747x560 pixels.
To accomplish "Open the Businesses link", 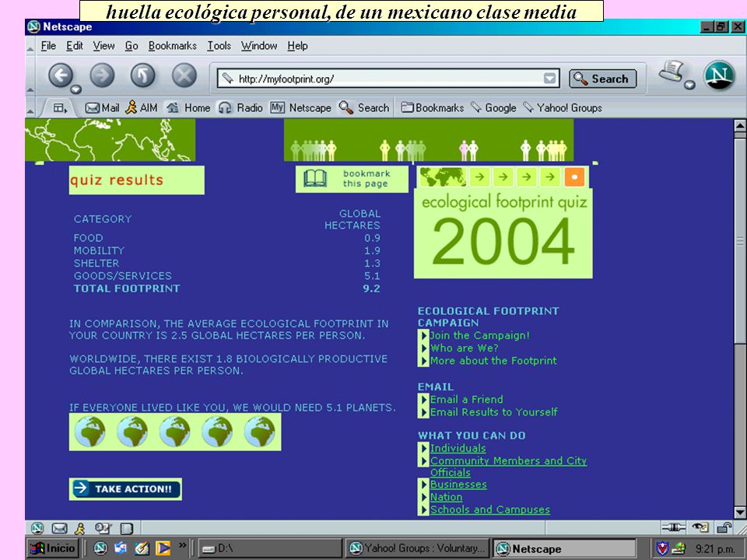I will click(x=458, y=485).
